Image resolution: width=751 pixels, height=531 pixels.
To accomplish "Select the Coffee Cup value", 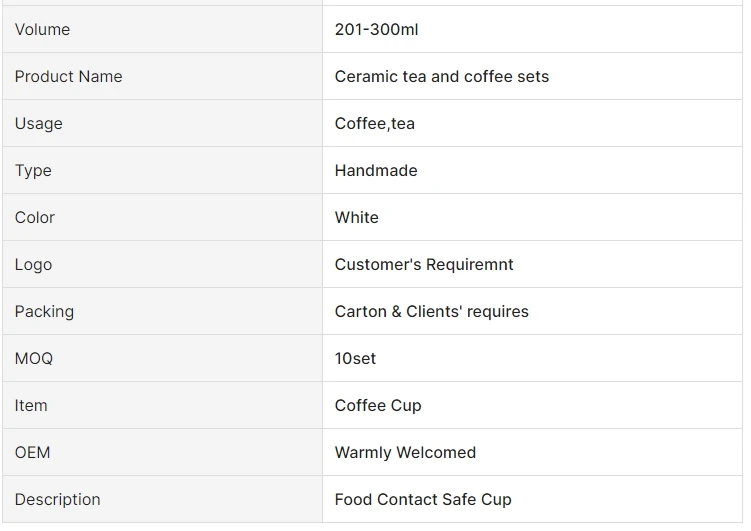I will click(x=378, y=406).
